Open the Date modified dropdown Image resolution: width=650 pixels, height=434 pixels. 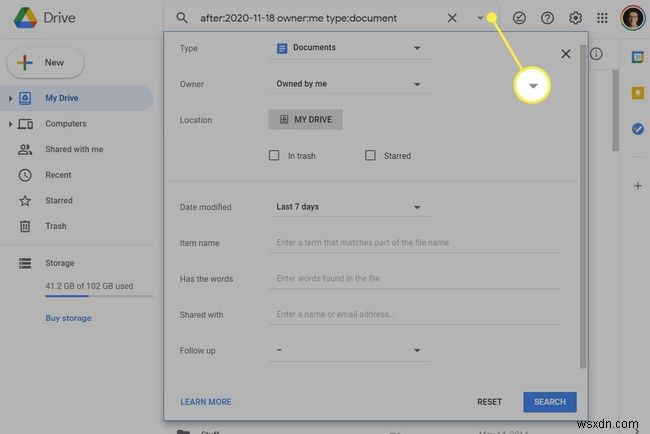click(x=349, y=207)
